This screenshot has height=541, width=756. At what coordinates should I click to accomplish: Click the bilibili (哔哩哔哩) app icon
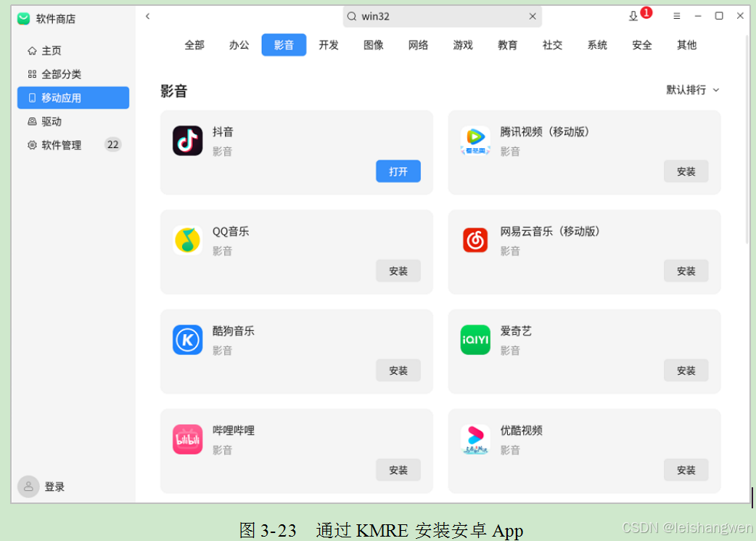188,439
